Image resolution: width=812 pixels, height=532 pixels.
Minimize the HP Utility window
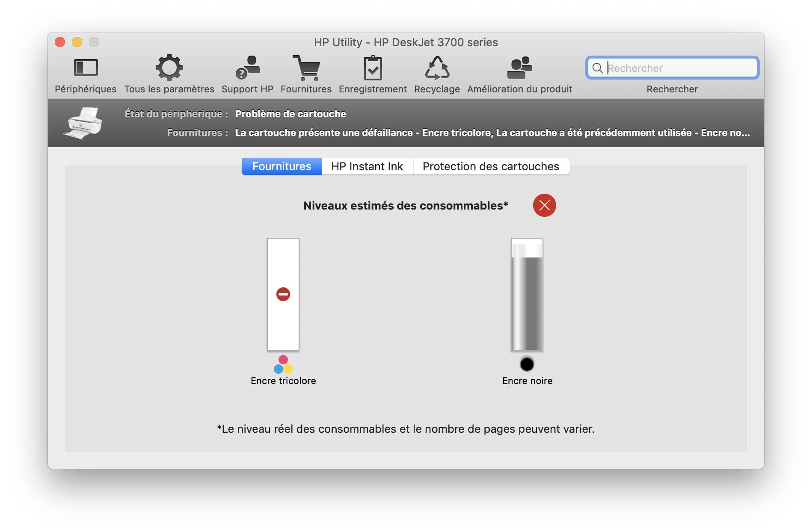tap(77, 42)
